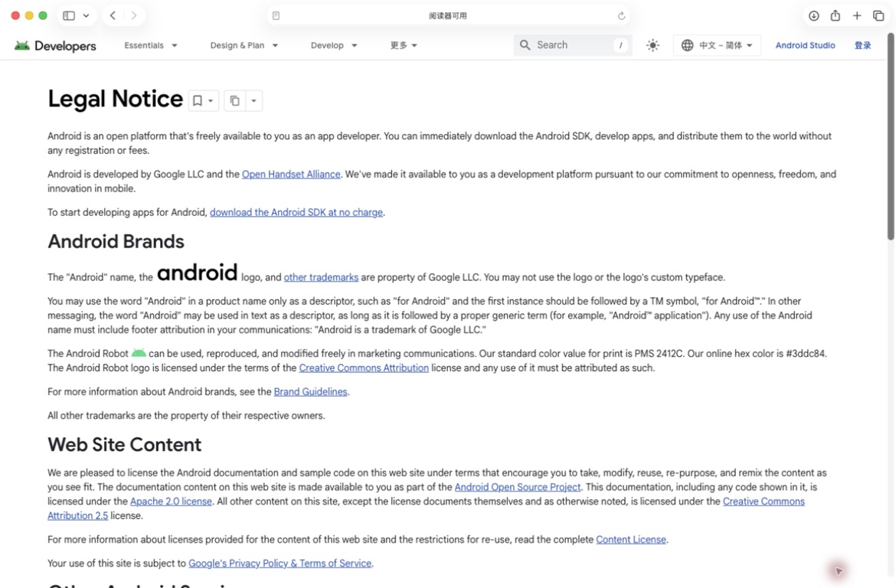Open the Android Open Source Project link
The image size is (896, 588).
pos(518,488)
